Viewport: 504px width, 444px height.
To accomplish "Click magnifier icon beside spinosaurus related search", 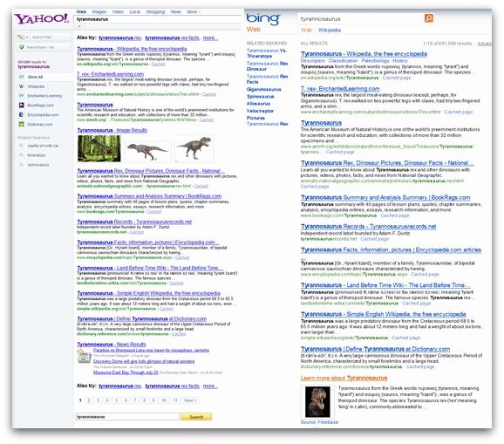I will (22, 165).
